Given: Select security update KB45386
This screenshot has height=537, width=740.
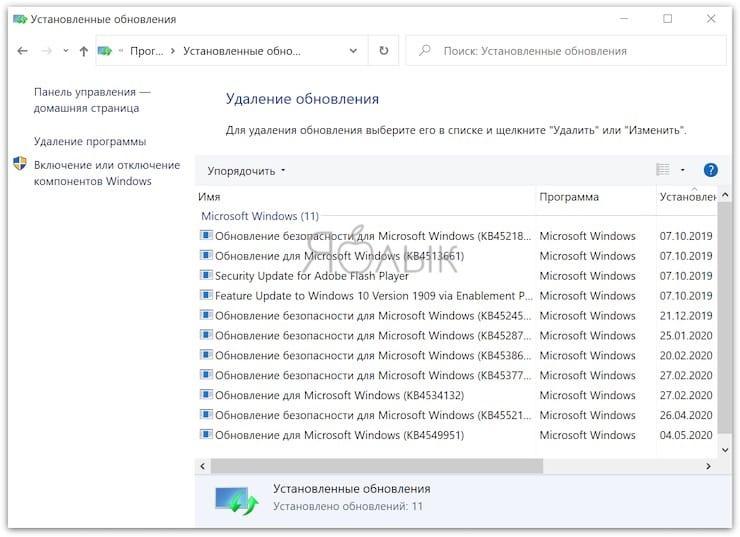Looking at the screenshot, I should [456, 355].
